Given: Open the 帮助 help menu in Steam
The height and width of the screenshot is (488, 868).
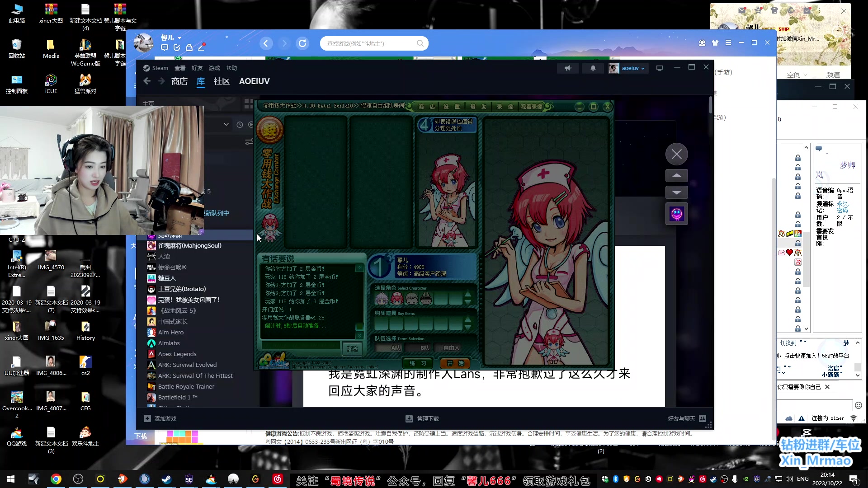Looking at the screenshot, I should [x=231, y=68].
